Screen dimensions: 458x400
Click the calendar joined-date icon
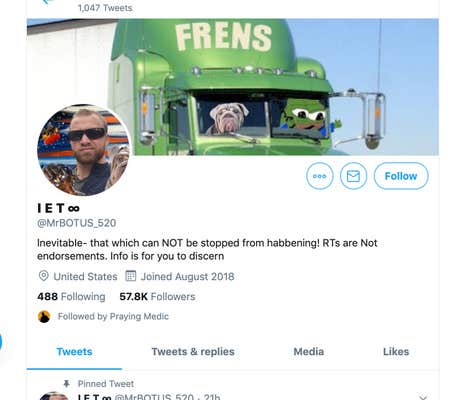click(130, 276)
